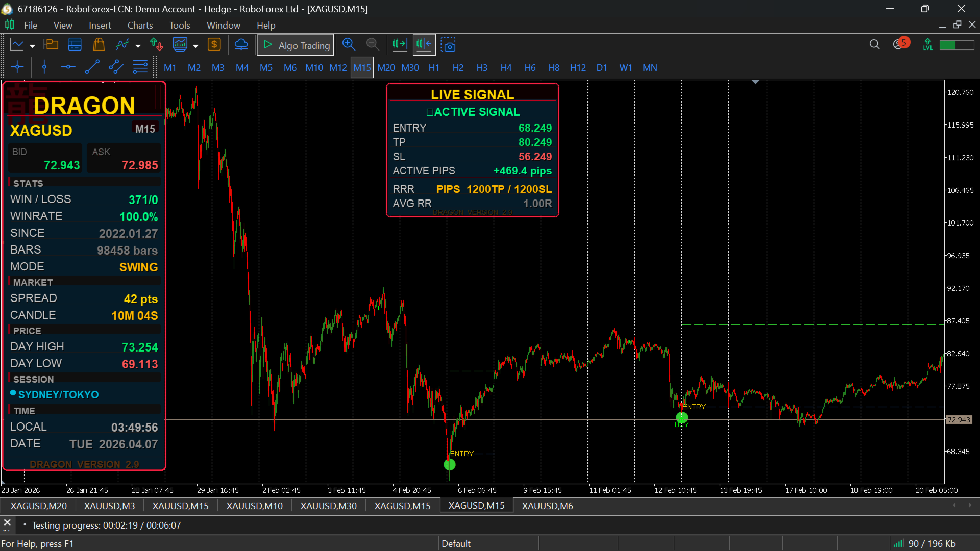Toggle the Algo Trading button

click(x=296, y=45)
